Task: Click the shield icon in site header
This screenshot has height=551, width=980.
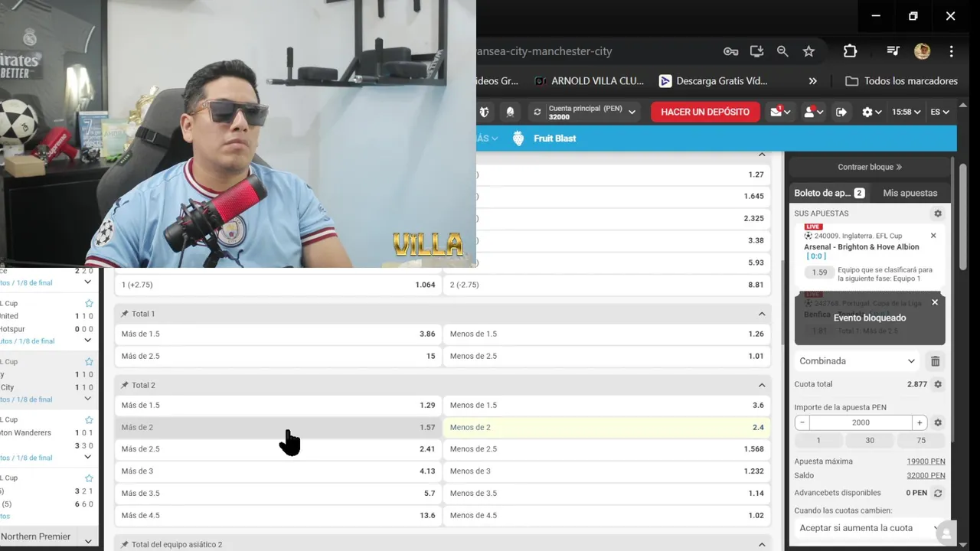Action: click(x=484, y=112)
